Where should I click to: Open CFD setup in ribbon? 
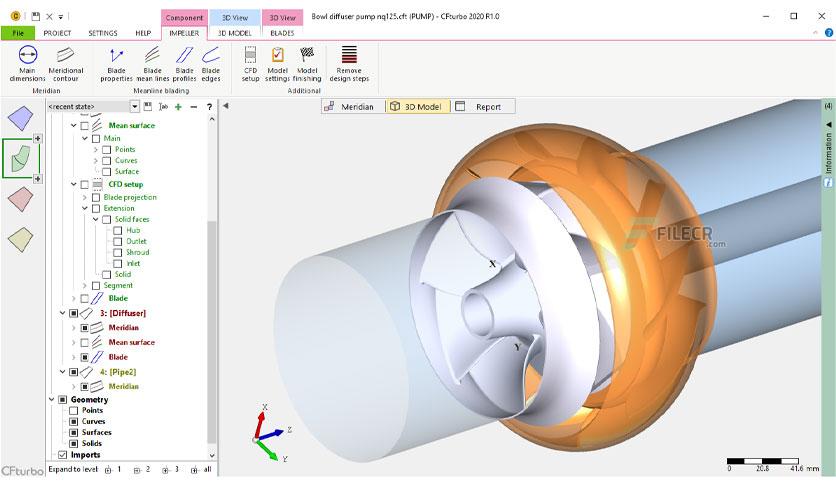[x=250, y=63]
